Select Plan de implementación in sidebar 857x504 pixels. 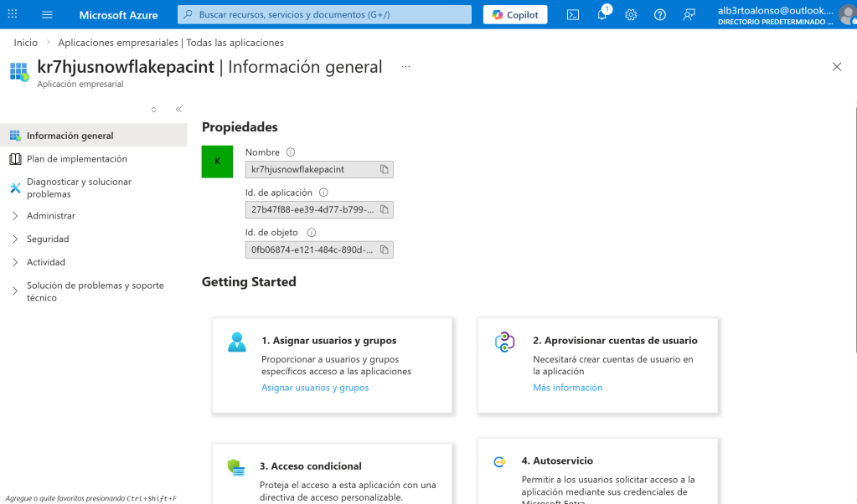[77, 159]
